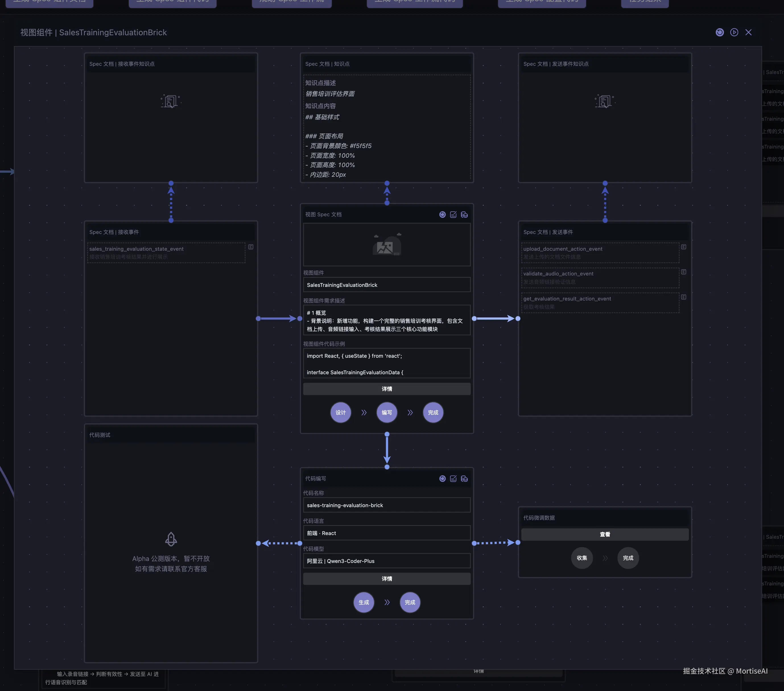Click reset icon in 代码编写 panel header

tap(442, 478)
